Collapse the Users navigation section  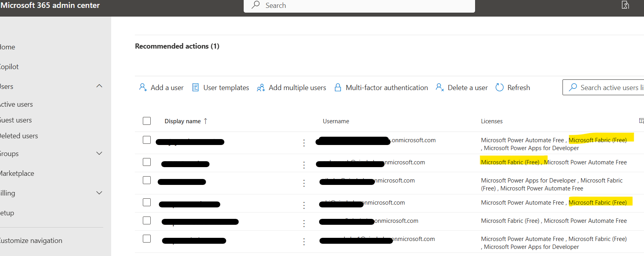tap(99, 86)
